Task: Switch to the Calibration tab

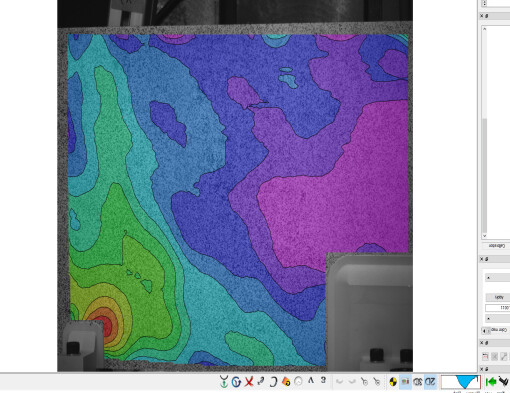Action: [x=497, y=246]
